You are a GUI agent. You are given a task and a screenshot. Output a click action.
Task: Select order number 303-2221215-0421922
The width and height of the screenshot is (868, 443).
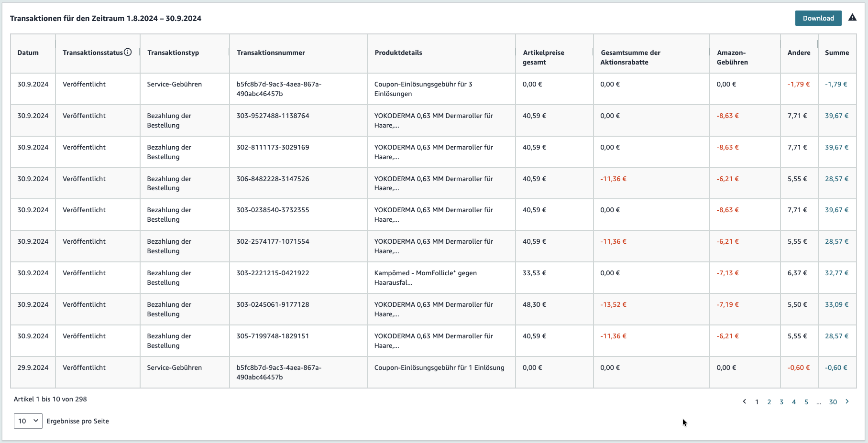273,273
